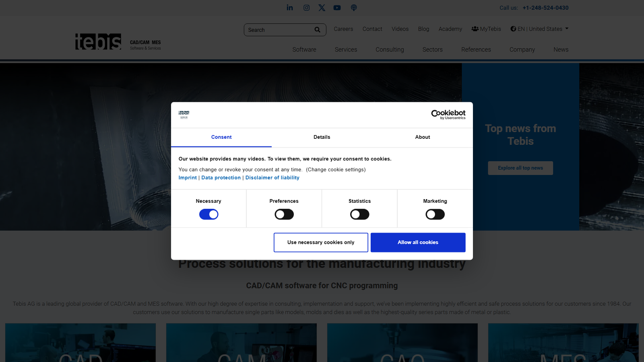The height and width of the screenshot is (362, 644).
Task: Enable the Preferences cookies toggle
Action: 284,214
